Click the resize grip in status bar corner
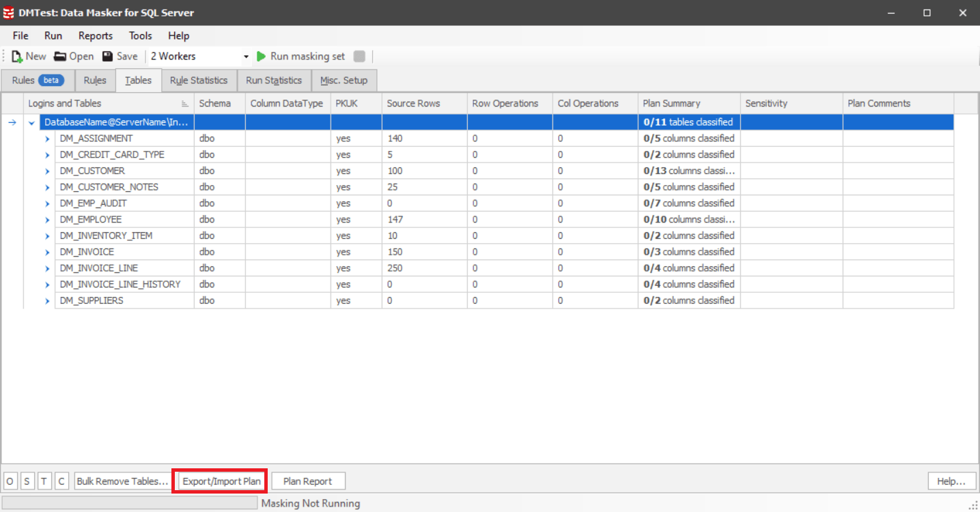The width and height of the screenshot is (980, 512). [974, 505]
